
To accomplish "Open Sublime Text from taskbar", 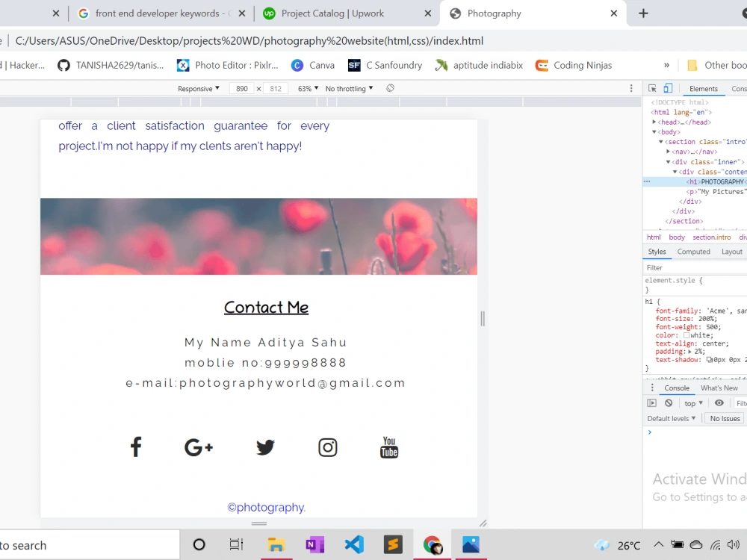I will [393, 545].
